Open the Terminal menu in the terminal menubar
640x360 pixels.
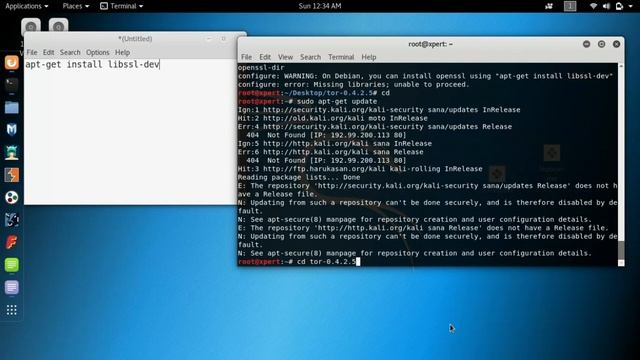(x=341, y=57)
